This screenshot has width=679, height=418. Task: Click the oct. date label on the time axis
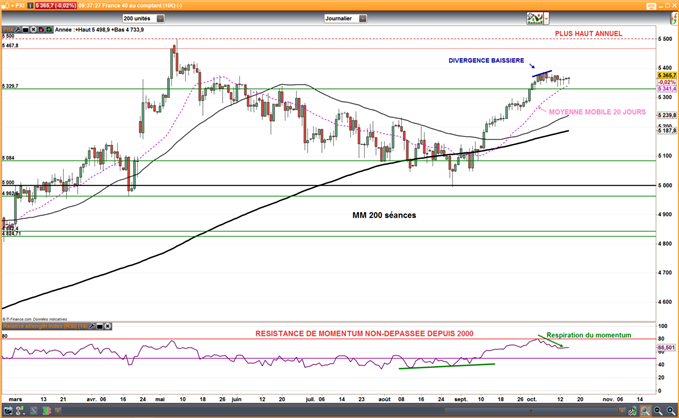click(x=532, y=399)
